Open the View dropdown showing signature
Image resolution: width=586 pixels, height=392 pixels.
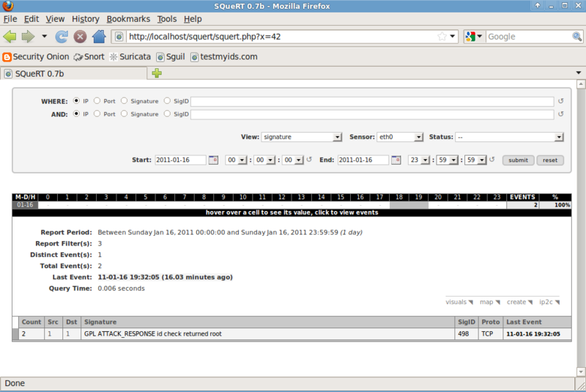coord(301,137)
